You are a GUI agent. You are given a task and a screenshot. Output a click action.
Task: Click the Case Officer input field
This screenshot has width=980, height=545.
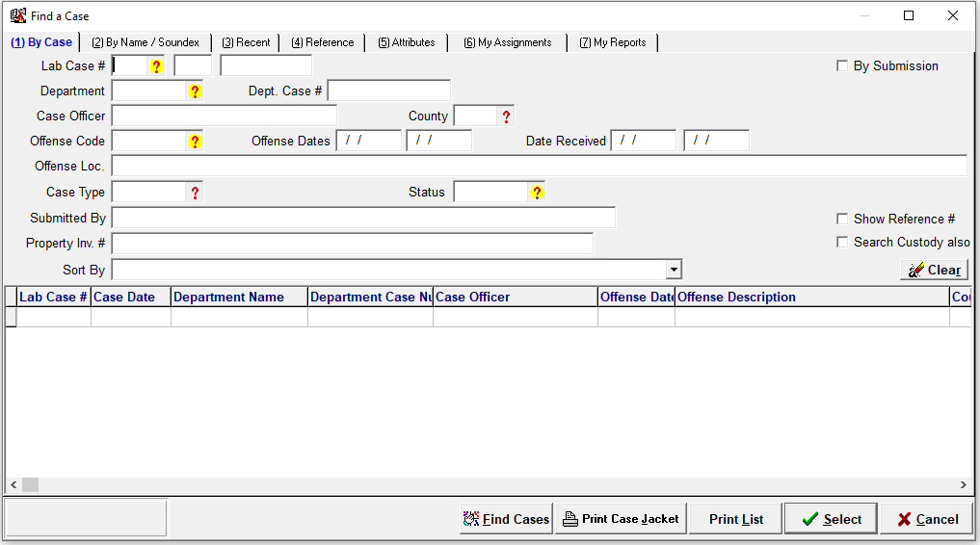(x=225, y=116)
